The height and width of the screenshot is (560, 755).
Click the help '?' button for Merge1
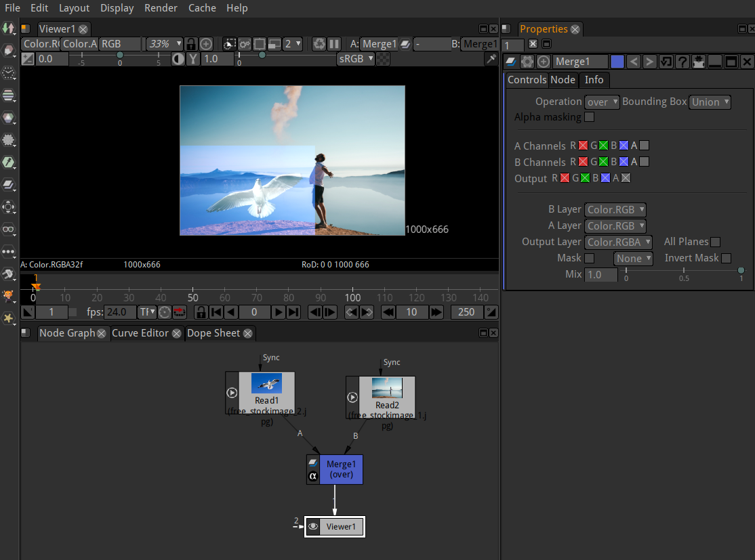pyautogui.click(x=682, y=61)
